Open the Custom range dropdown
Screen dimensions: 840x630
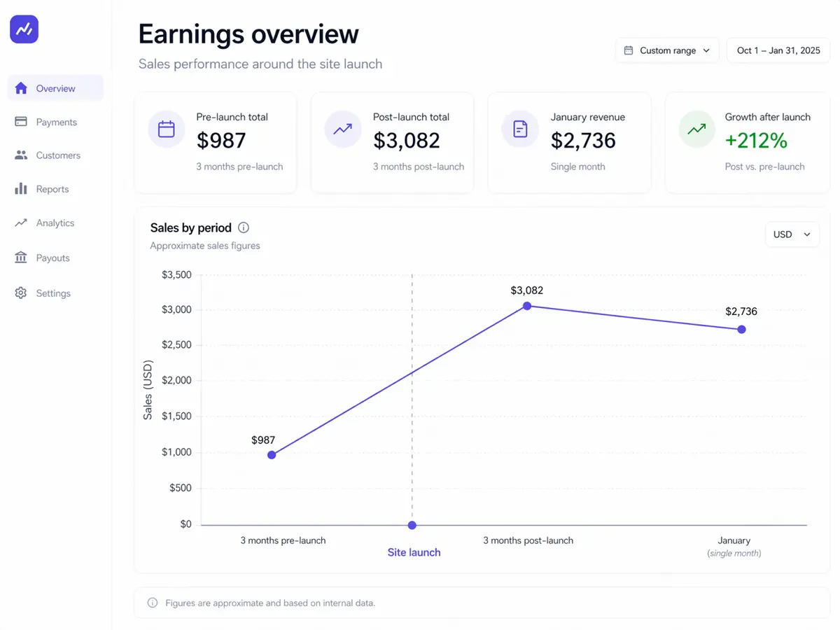[x=667, y=50]
